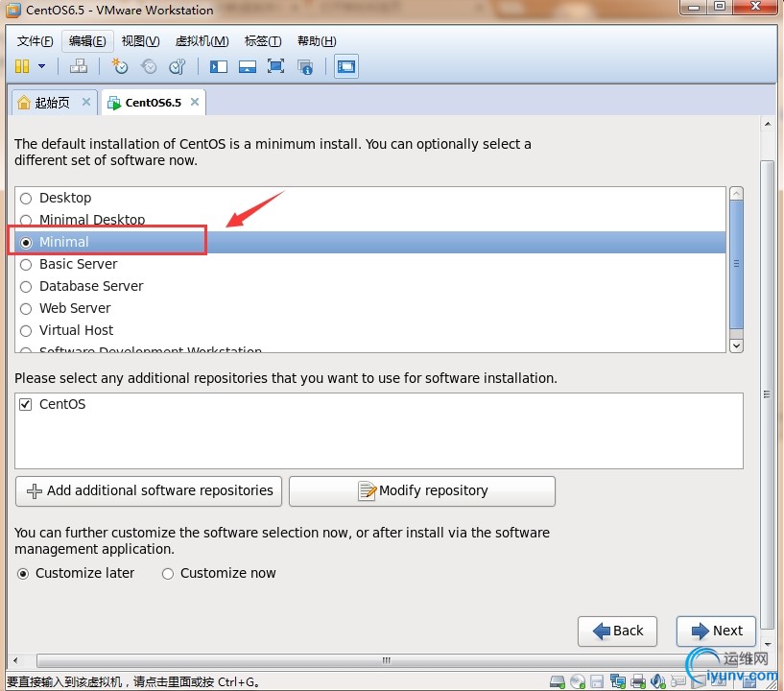
Task: Click software list scrollbar down arrow
Action: pos(736,345)
